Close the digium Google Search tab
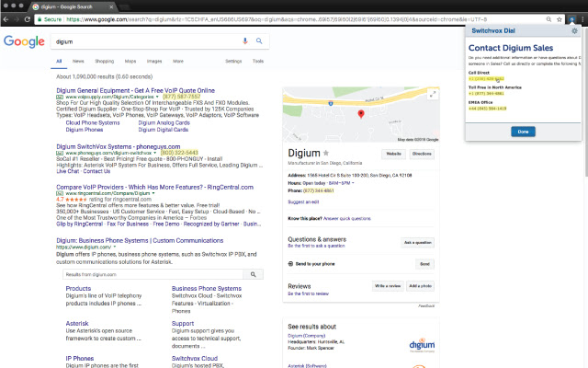588x368 pixels. 111,6
